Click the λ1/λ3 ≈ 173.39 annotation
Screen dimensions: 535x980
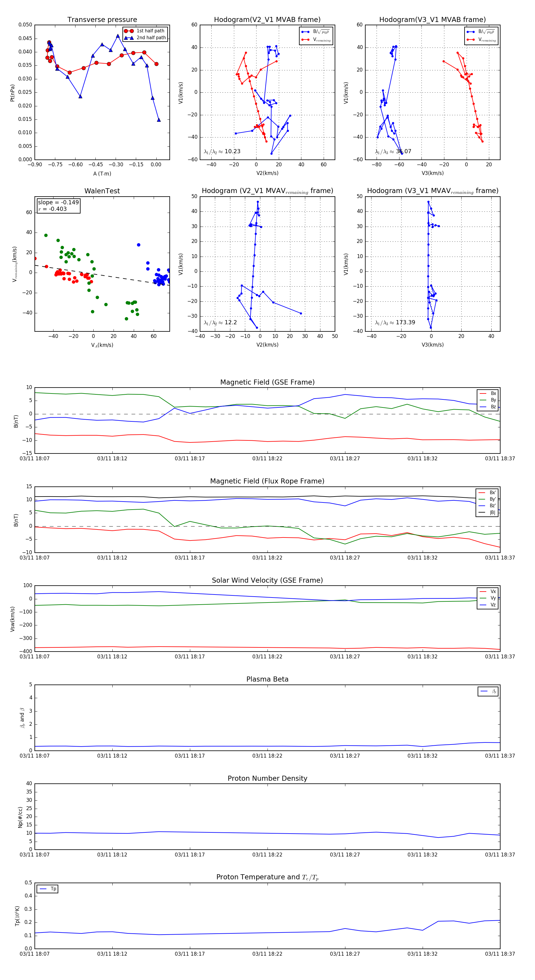tap(395, 323)
